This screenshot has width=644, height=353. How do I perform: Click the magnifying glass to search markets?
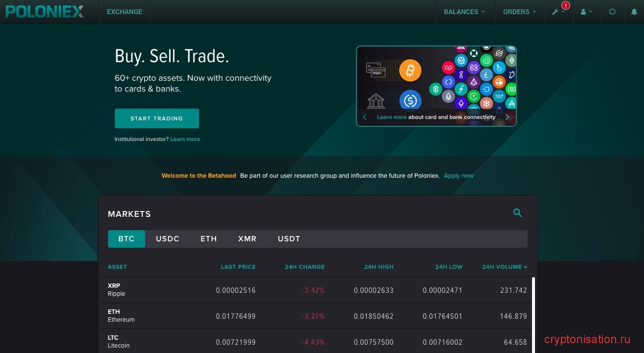coord(518,213)
